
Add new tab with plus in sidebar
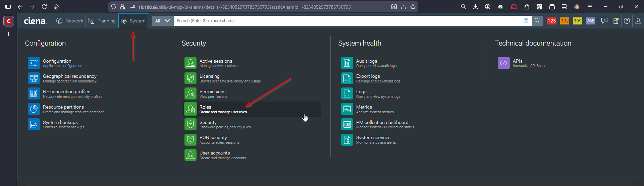[9, 34]
